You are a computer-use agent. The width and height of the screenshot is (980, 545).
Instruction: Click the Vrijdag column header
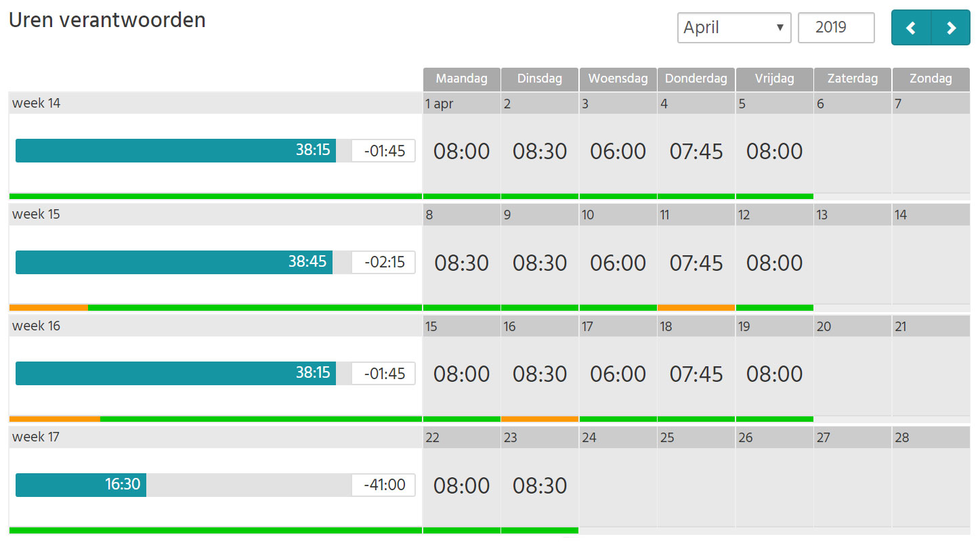point(775,79)
